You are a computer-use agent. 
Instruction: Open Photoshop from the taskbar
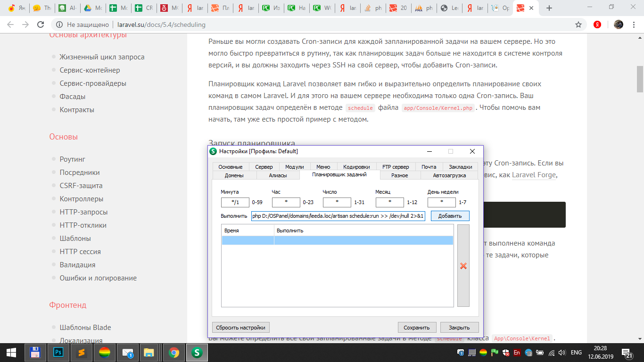tap(59, 352)
